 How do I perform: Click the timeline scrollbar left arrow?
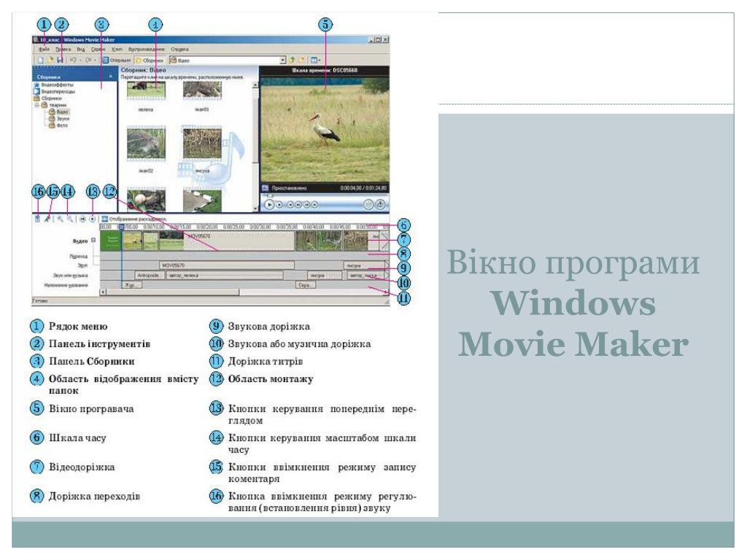(x=103, y=292)
